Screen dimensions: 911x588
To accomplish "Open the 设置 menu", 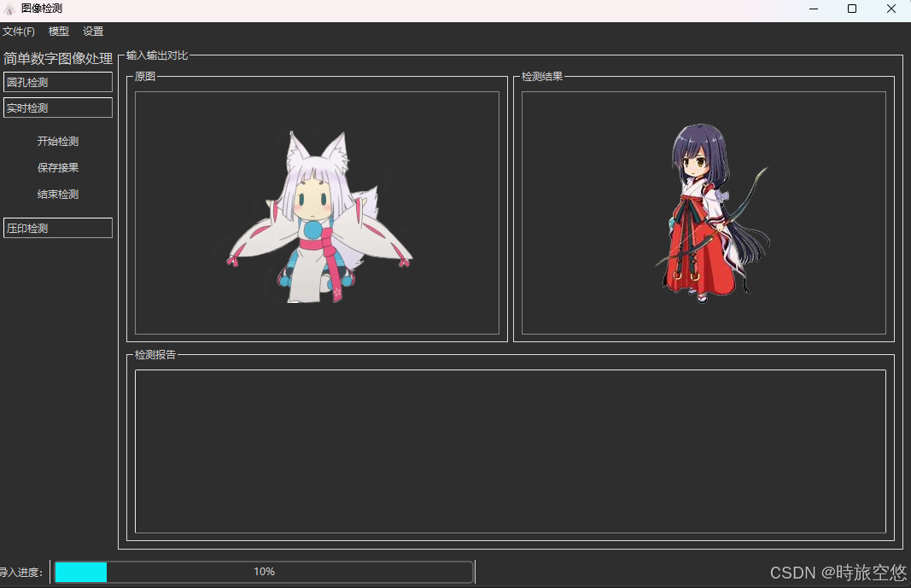I will 93,32.
